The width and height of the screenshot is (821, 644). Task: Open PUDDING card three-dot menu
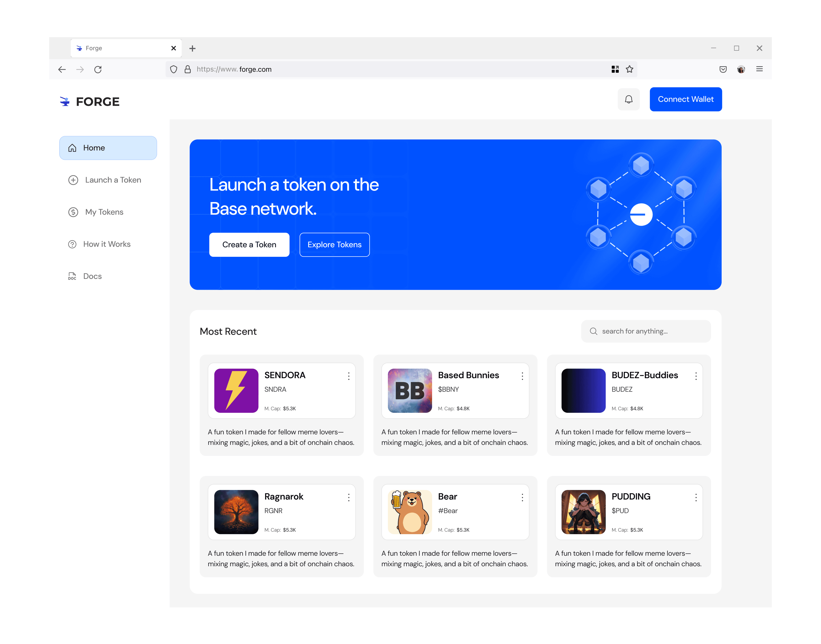pos(696,497)
